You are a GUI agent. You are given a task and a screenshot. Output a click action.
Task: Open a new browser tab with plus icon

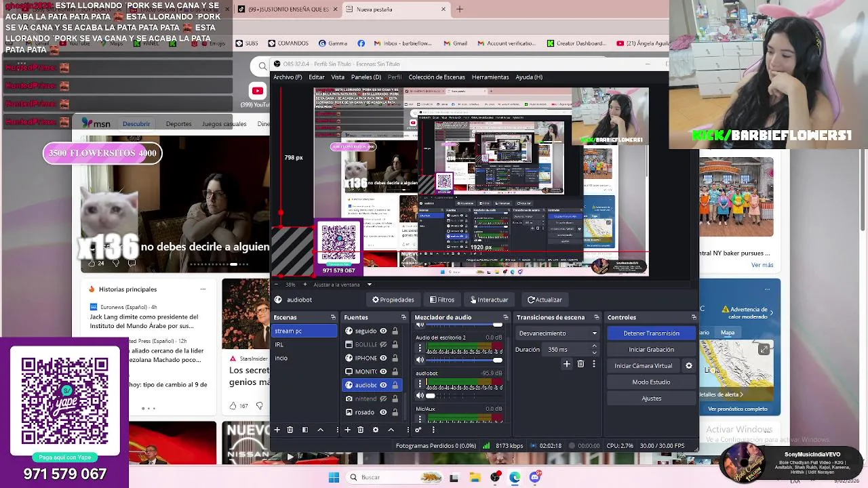pos(460,9)
